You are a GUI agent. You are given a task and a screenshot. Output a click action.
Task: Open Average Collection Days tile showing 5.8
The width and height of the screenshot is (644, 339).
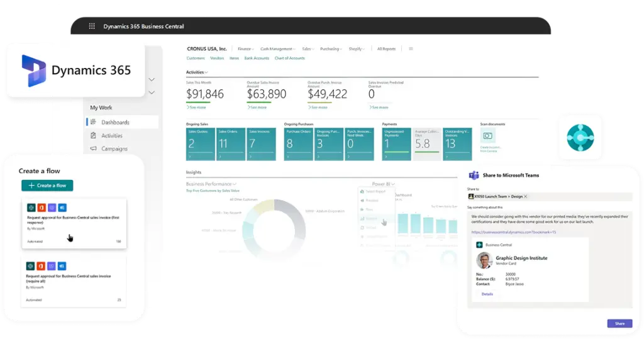pos(427,144)
